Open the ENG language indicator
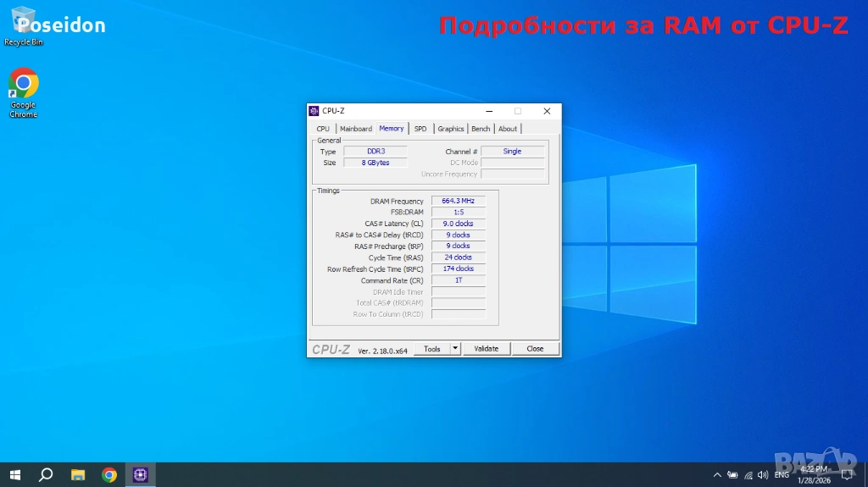Image resolution: width=868 pixels, height=487 pixels. [x=782, y=475]
